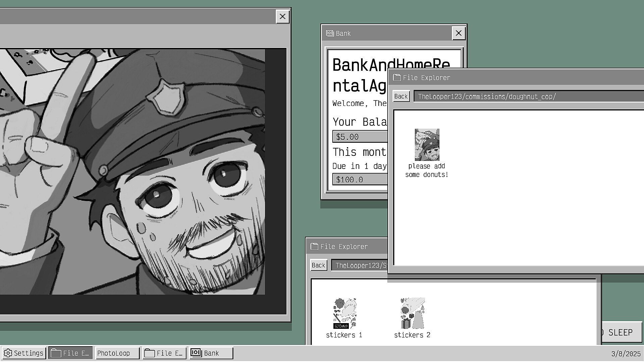The height and width of the screenshot is (362, 644).
Task: Open the stickers 2 file
Action: click(412, 314)
